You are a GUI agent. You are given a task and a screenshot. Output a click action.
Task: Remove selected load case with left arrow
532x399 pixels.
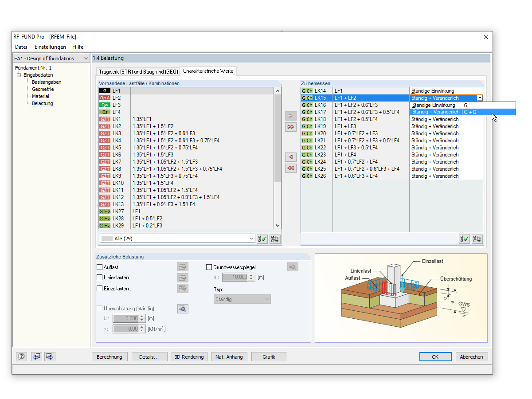(x=290, y=157)
